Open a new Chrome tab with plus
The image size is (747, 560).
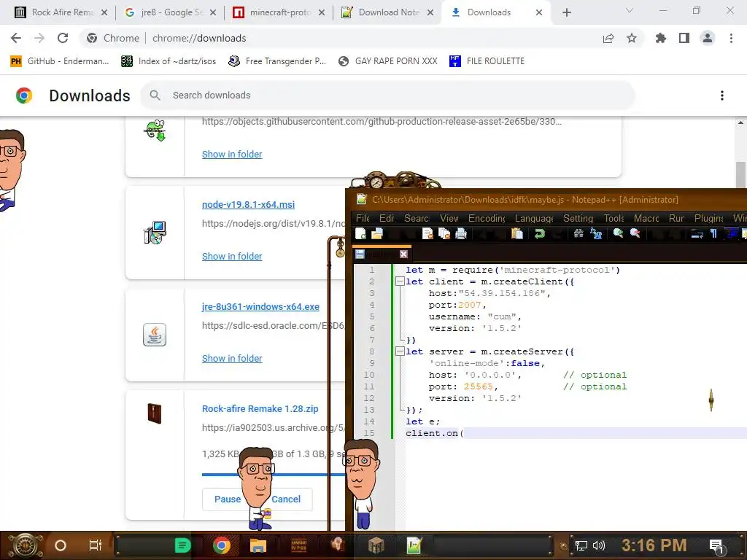click(x=566, y=12)
